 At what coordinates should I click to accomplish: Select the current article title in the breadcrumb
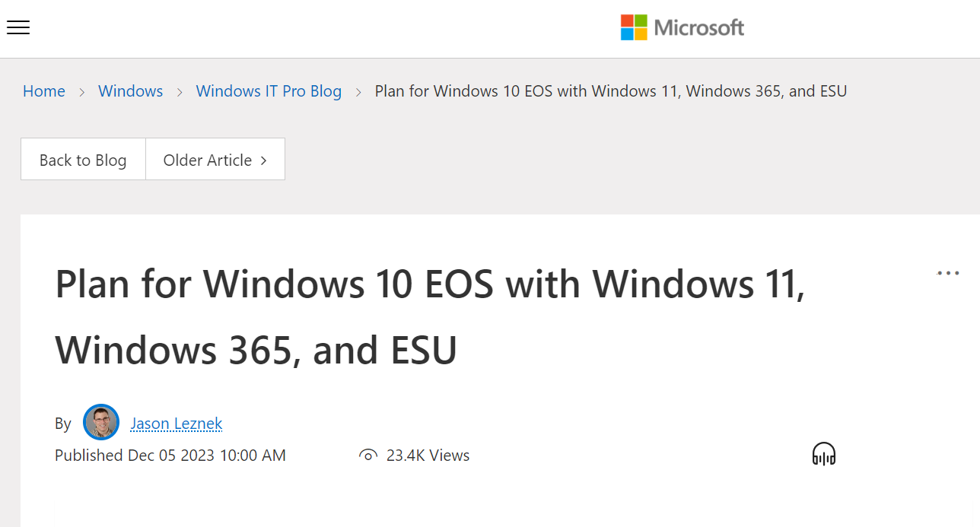[610, 90]
